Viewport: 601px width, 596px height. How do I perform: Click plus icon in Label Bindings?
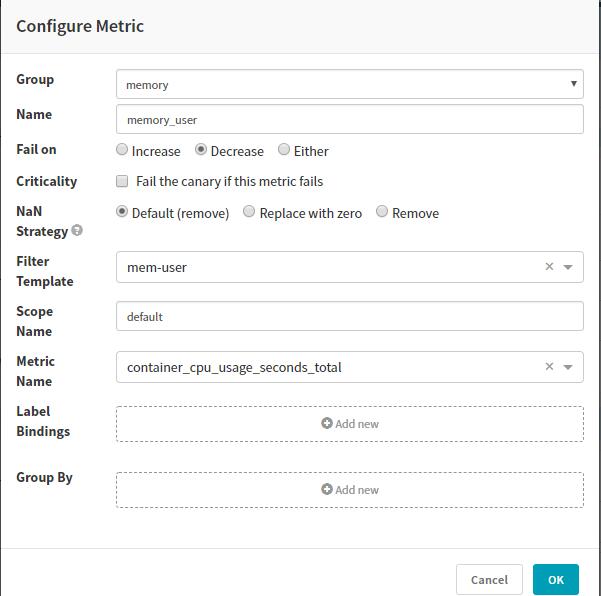tap(327, 424)
